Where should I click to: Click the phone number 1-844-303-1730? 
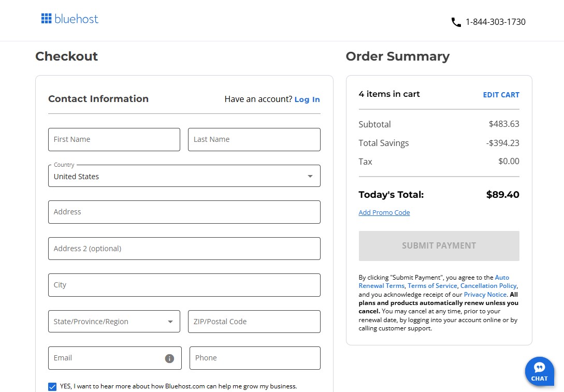[496, 22]
